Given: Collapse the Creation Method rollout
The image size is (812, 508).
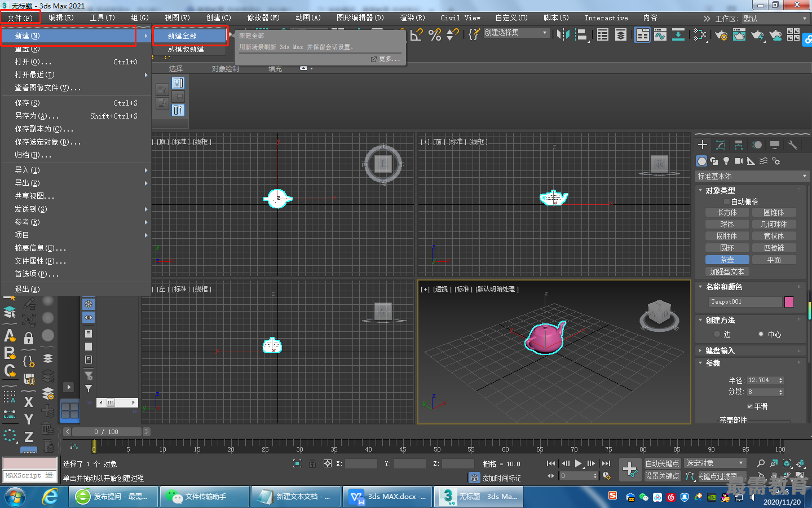Looking at the screenshot, I should [720, 320].
